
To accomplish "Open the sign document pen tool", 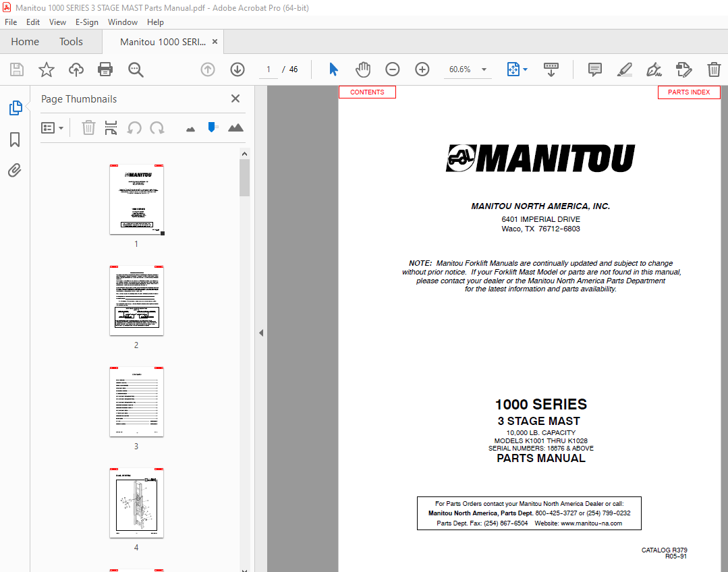I will [654, 69].
